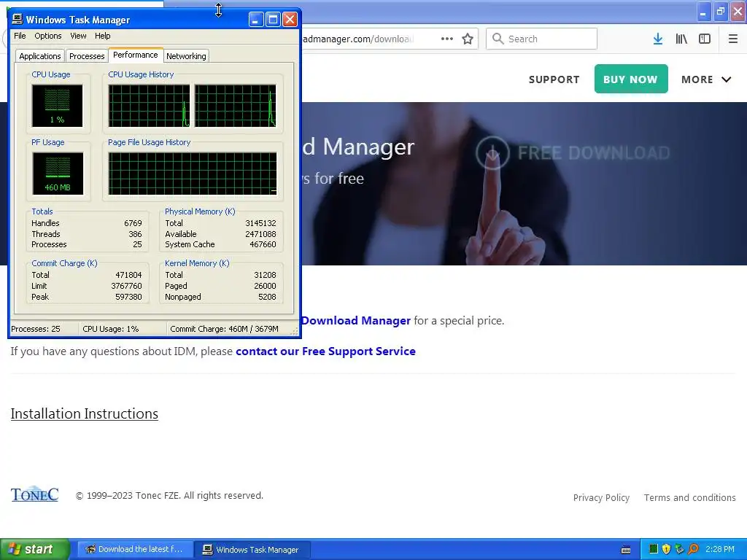Image resolution: width=747 pixels, height=560 pixels.
Task: Open the Privacy Policy footer link
Action: click(601, 497)
